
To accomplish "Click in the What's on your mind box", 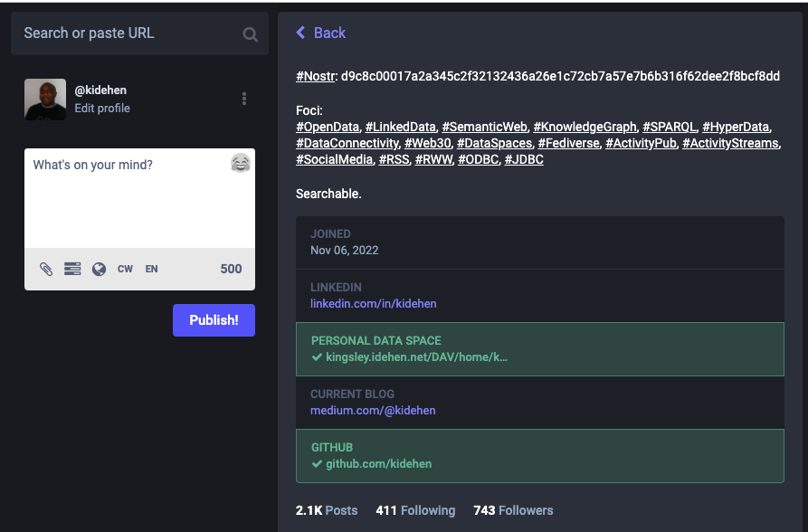I will (139, 198).
